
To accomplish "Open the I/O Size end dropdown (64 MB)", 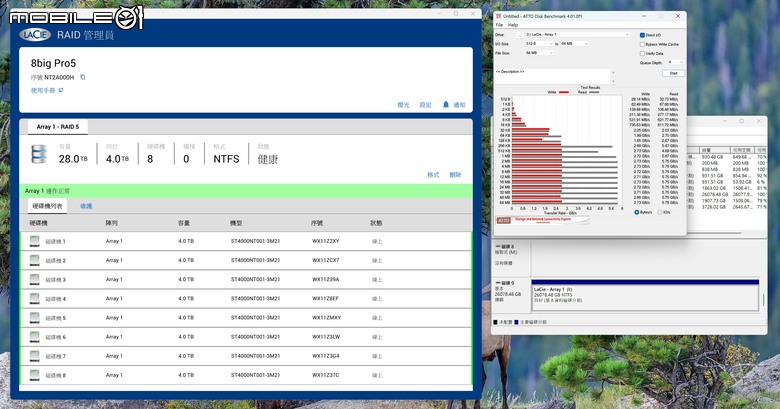I will tap(575, 44).
